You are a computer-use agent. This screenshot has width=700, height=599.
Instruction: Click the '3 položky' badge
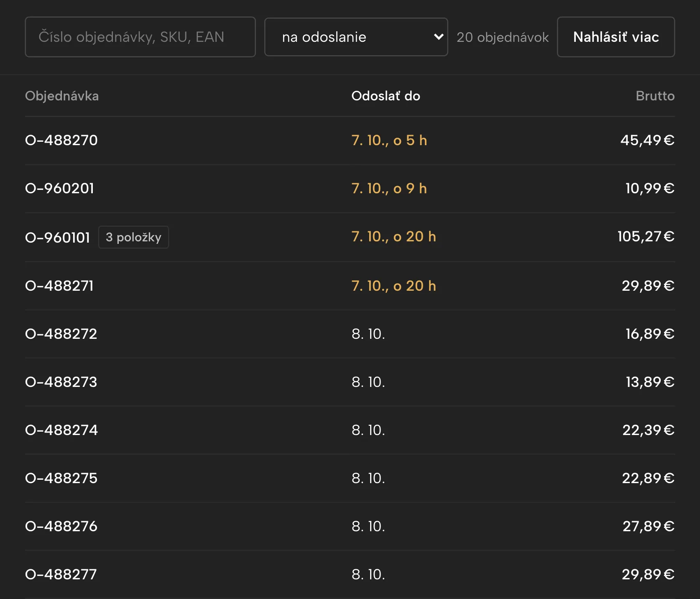133,237
